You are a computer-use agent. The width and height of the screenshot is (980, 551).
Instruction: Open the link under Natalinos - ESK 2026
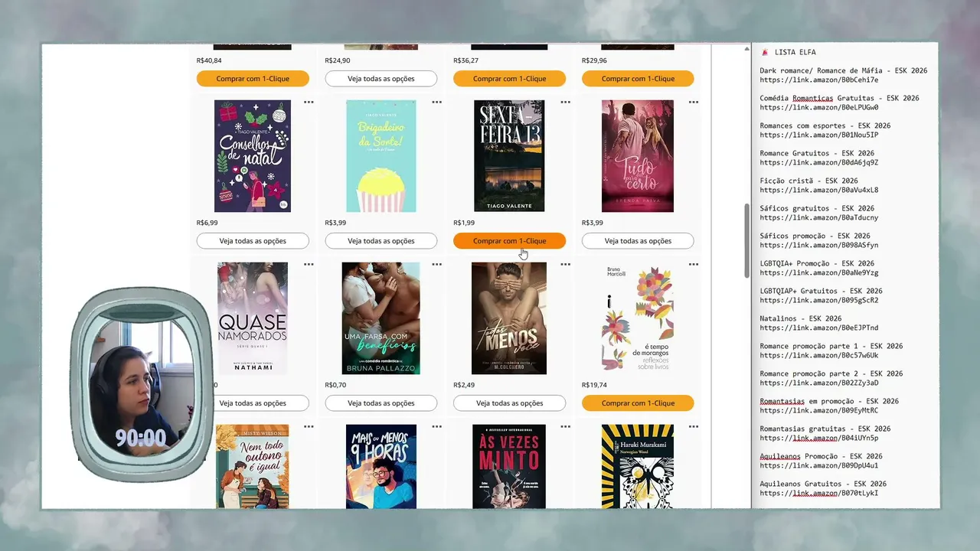coord(819,328)
